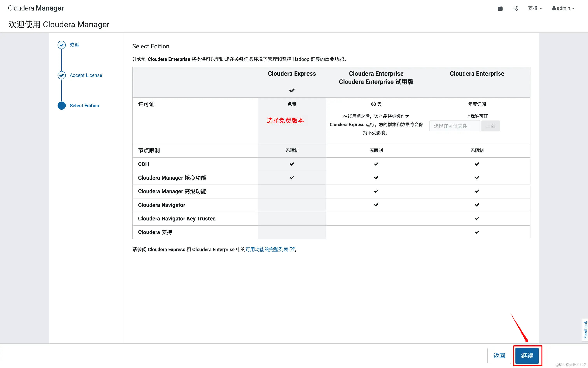Open the gift box parcels icon
The height and width of the screenshot is (368, 588).
pos(500,8)
